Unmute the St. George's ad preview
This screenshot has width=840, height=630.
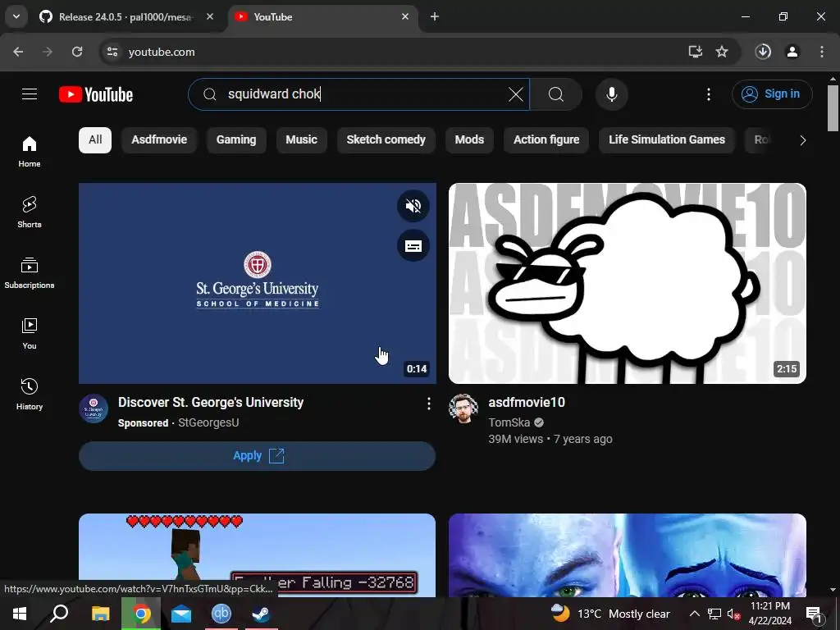[413, 206]
